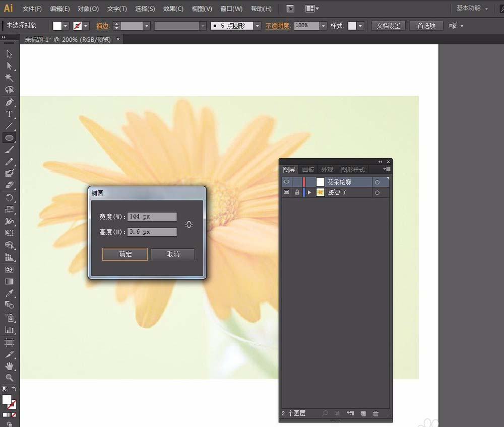Click the 宽度(W) input field
Image resolution: width=504 pixels, height=427 pixels.
coord(152,217)
